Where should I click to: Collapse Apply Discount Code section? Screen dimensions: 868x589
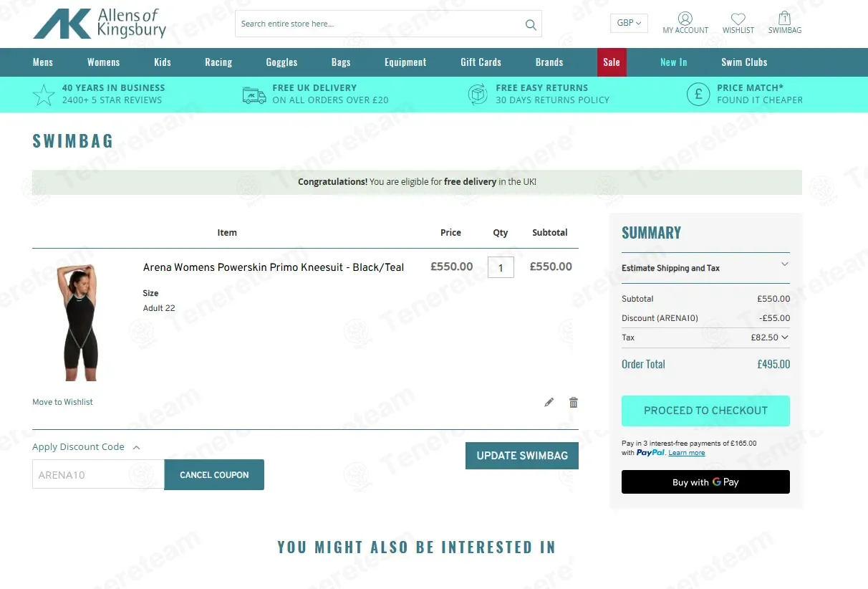click(x=86, y=447)
